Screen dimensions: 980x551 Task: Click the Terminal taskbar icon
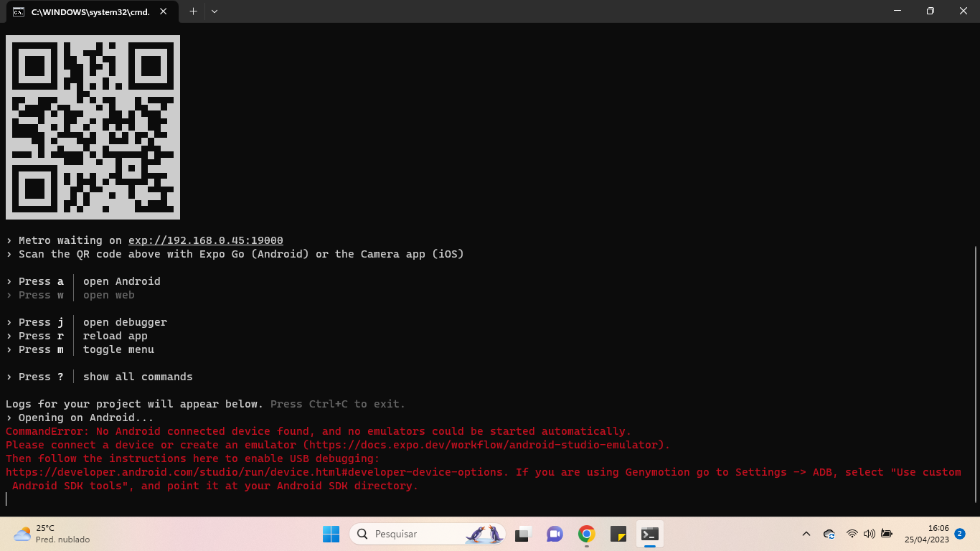click(650, 534)
